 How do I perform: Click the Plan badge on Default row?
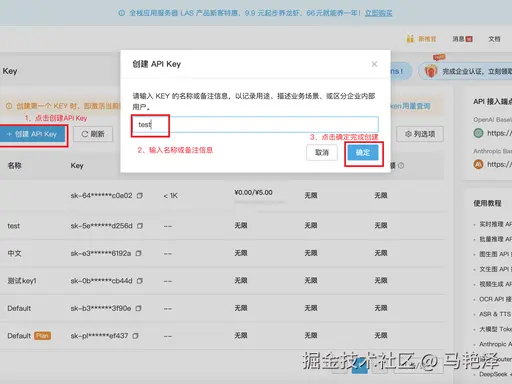click(42, 336)
